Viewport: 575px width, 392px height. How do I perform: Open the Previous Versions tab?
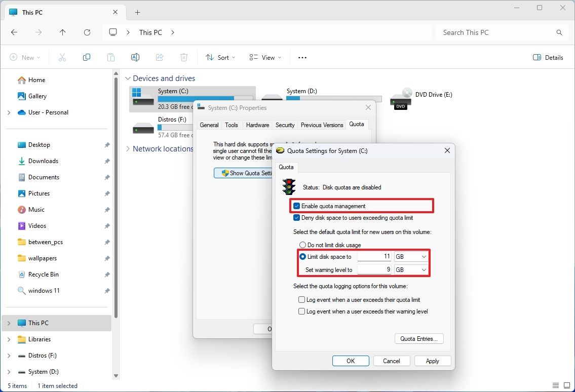click(x=322, y=125)
